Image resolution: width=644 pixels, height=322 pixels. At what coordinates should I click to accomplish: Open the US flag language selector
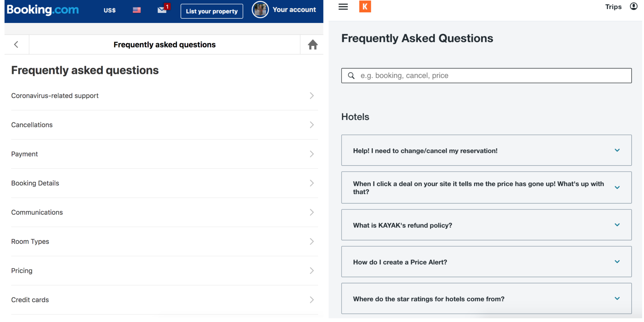136,10
